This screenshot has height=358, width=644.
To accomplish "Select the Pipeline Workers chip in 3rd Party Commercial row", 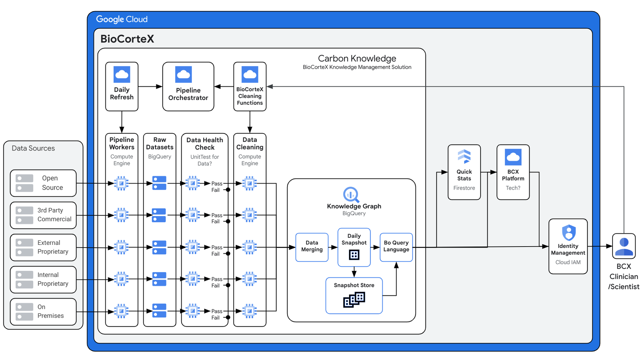I will 121,215.
